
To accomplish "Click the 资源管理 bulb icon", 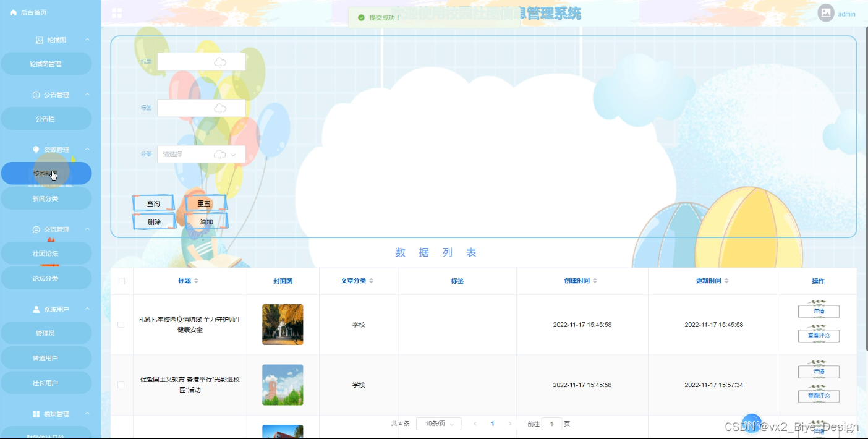I will (36, 150).
